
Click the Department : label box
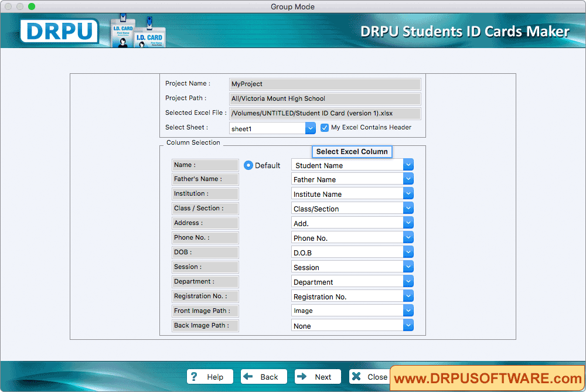click(x=205, y=281)
